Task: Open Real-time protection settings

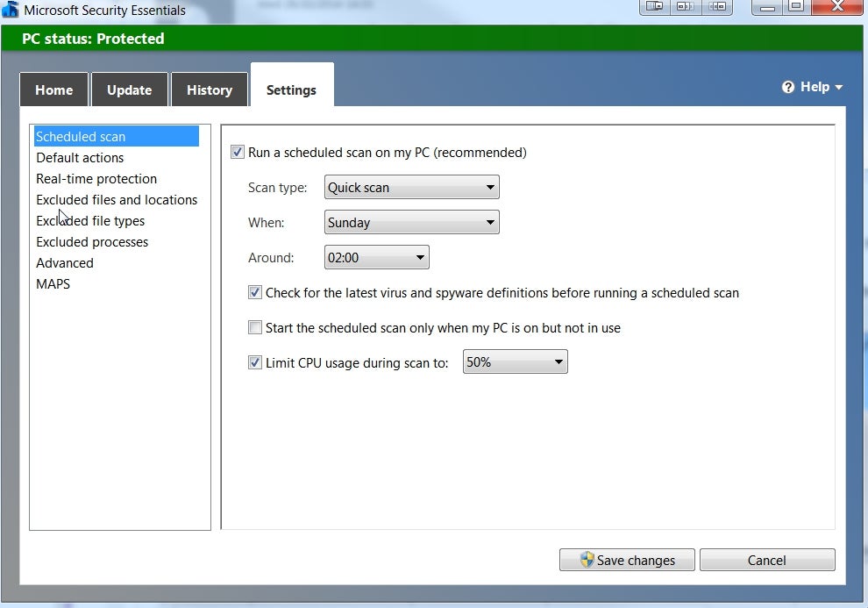Action: [96, 179]
